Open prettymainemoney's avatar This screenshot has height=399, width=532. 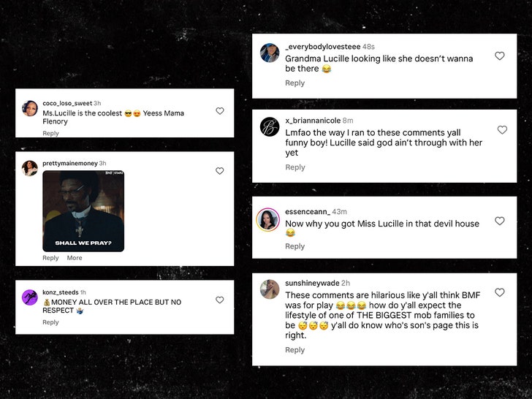30,168
